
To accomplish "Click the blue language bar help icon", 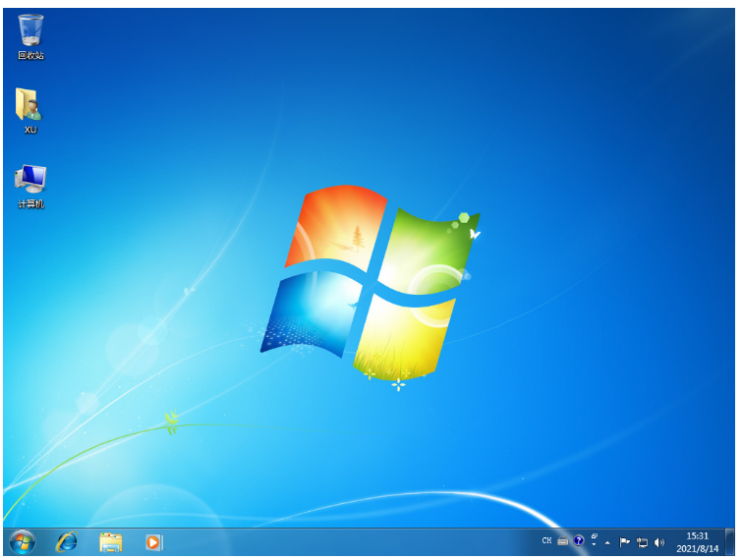I will (579, 541).
